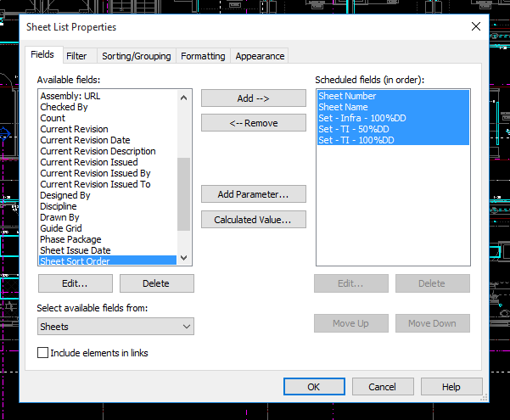Switch to the Filter tab

[x=76, y=56]
